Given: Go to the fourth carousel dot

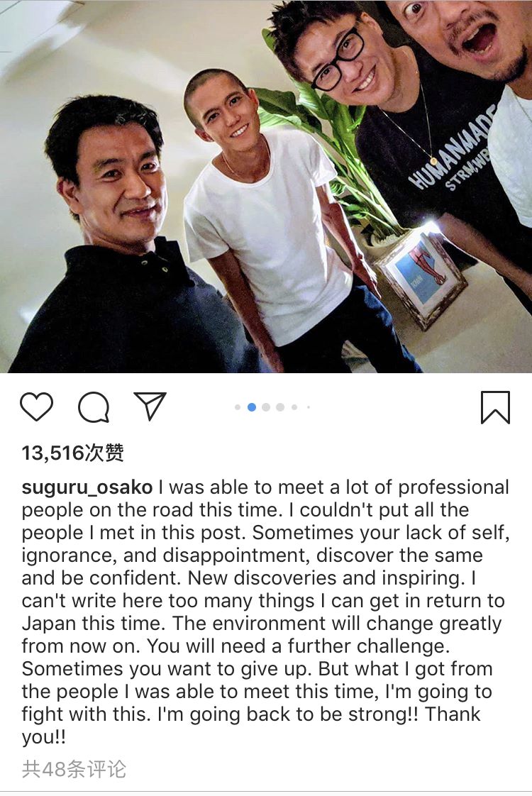Looking at the screenshot, I should 279,407.
